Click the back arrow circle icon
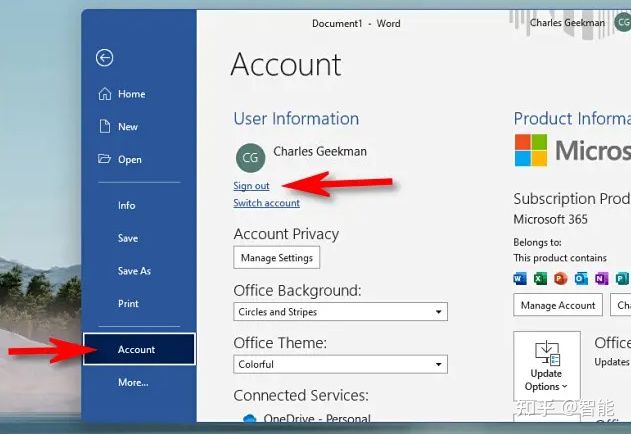Screen dimensions: 631x434 [105, 58]
